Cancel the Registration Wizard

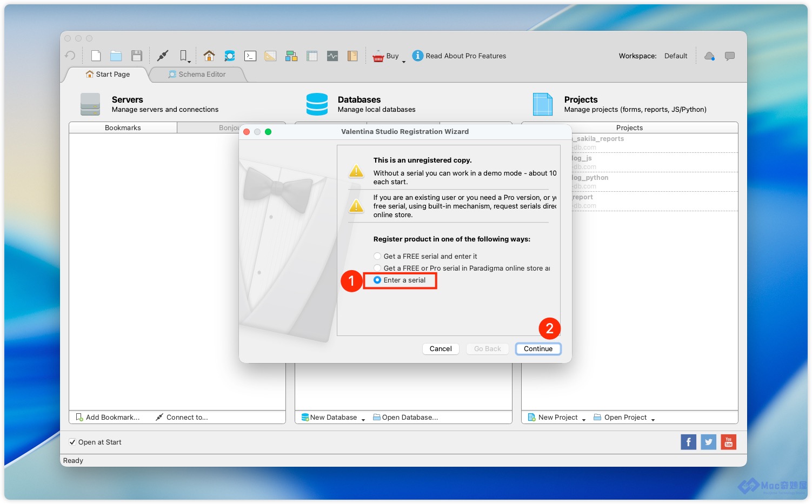pos(441,349)
